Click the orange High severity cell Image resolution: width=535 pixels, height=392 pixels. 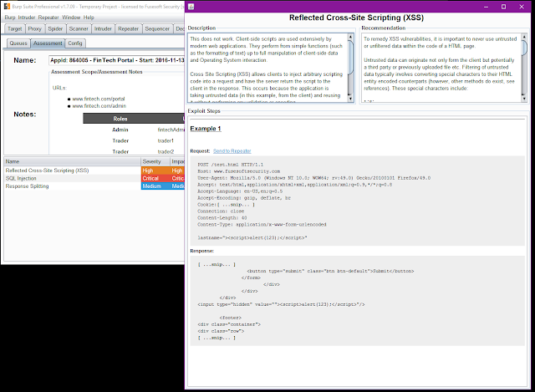tap(155, 171)
